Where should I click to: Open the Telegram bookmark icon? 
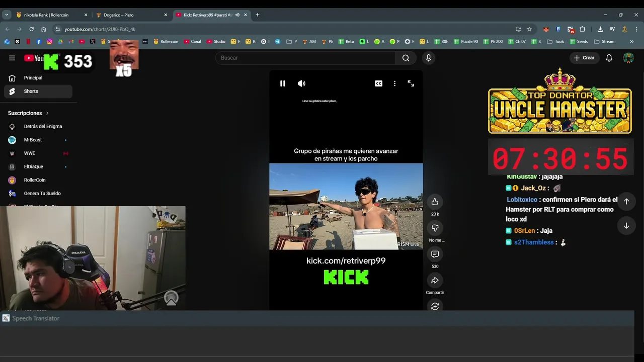coord(278,42)
